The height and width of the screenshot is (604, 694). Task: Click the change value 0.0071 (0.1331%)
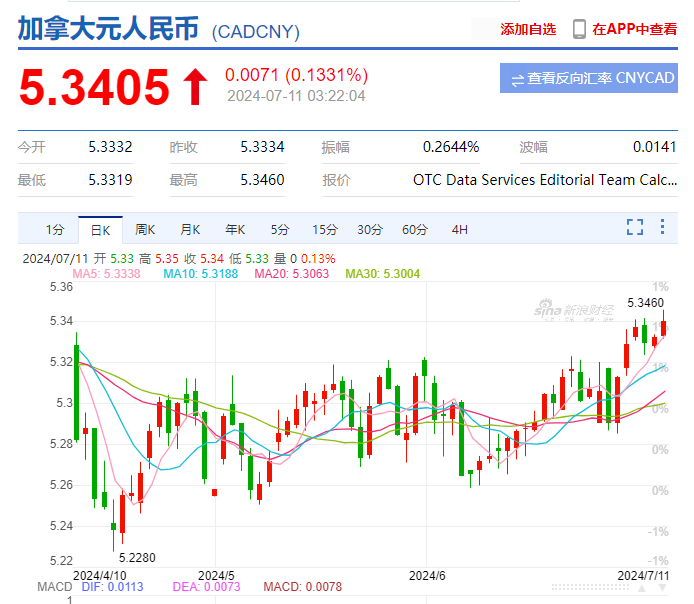click(297, 75)
